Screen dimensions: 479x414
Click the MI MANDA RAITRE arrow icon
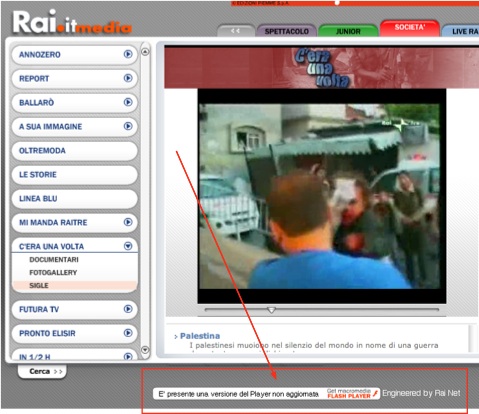pos(128,222)
